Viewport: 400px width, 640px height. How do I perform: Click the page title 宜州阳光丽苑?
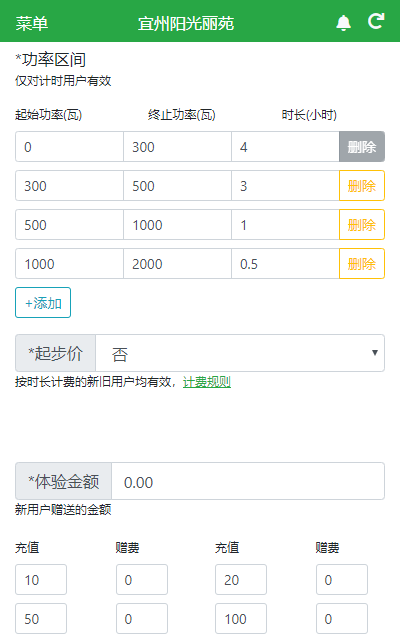tap(186, 23)
